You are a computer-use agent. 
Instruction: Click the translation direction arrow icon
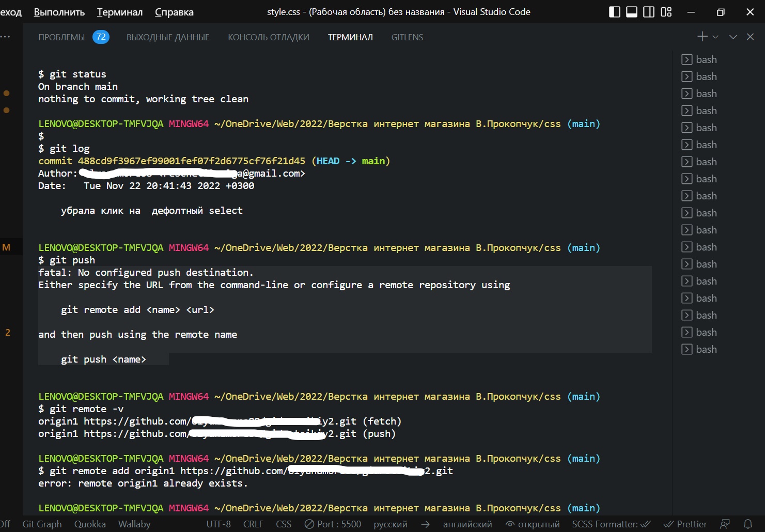pyautogui.click(x=425, y=524)
